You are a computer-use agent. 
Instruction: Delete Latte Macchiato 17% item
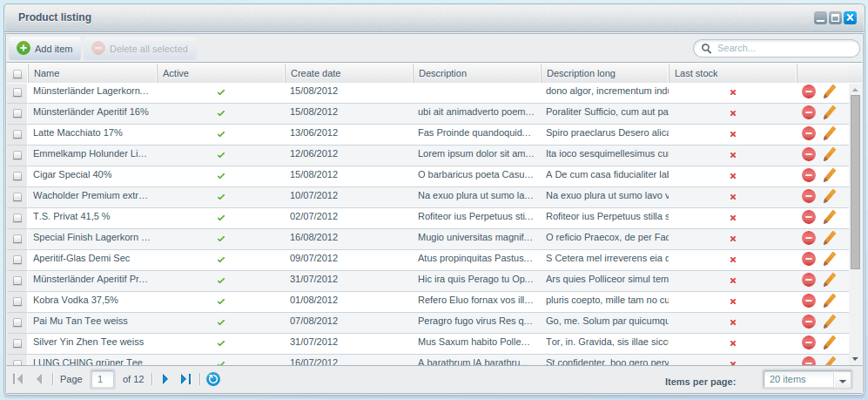pyautogui.click(x=809, y=133)
